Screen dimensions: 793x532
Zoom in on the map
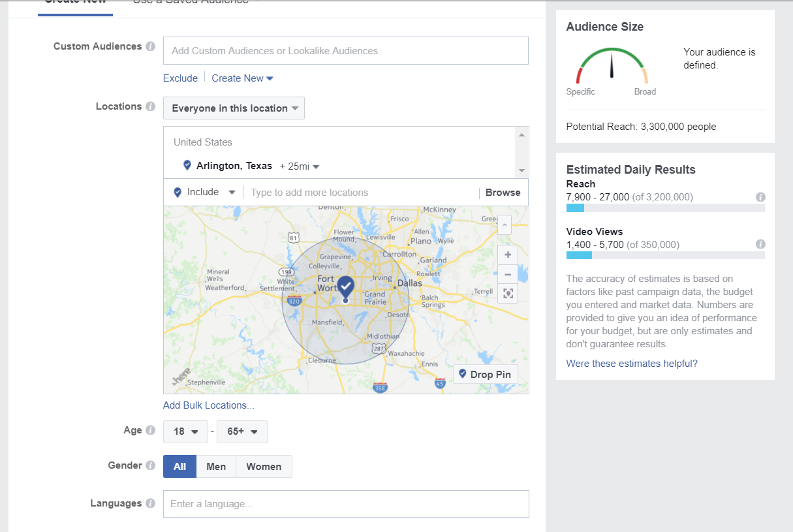click(508, 255)
